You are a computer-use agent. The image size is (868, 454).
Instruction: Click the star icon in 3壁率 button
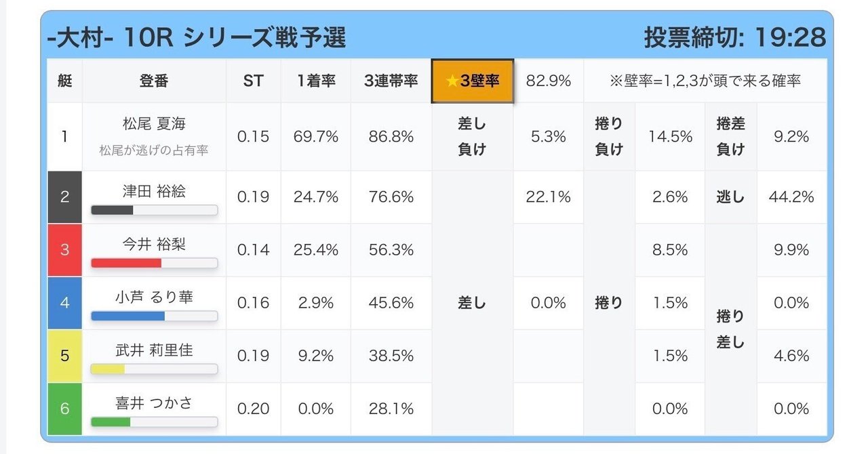tap(452, 81)
